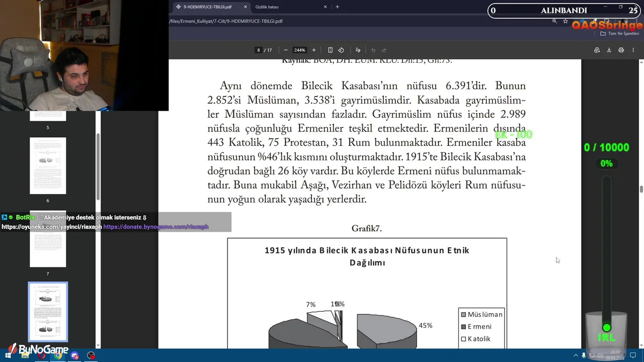The height and width of the screenshot is (362, 644).
Task: Save the PDF to Google Drive
Action: pyautogui.click(x=597, y=50)
